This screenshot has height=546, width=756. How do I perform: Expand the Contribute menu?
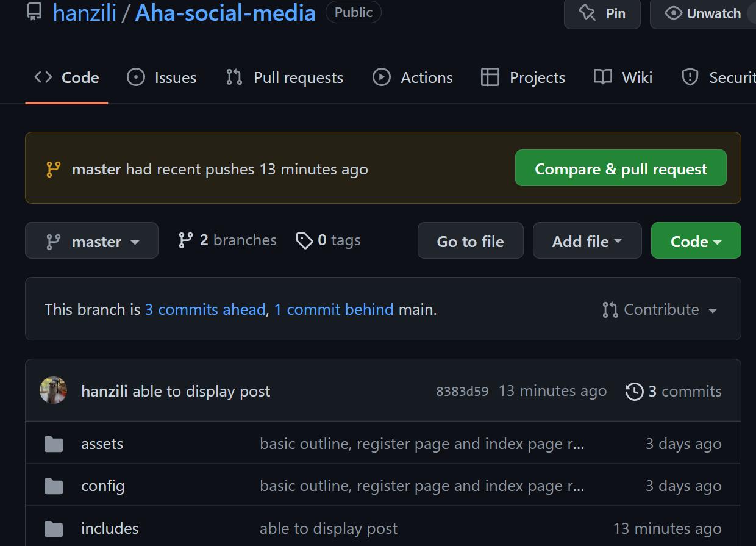pos(660,309)
